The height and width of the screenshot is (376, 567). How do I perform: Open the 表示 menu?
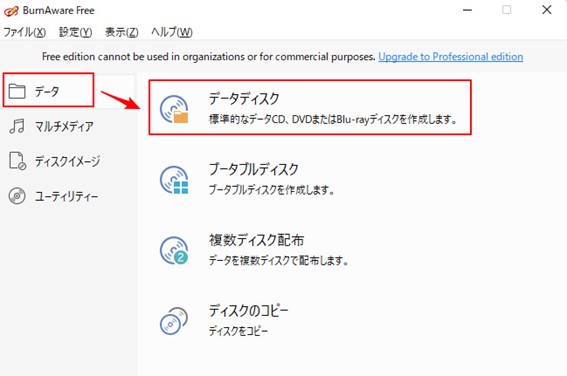coord(122,32)
